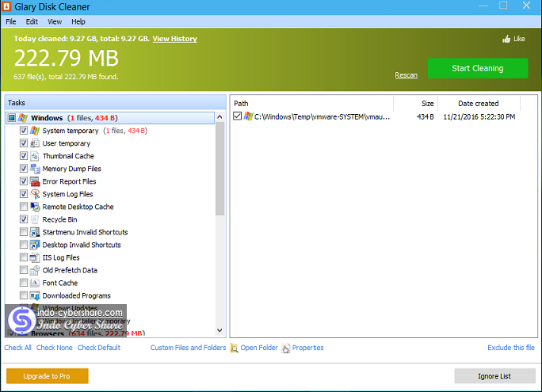Click the tasks list scrollbar thumb
Screen dimensions: 542x392
[x=219, y=169]
